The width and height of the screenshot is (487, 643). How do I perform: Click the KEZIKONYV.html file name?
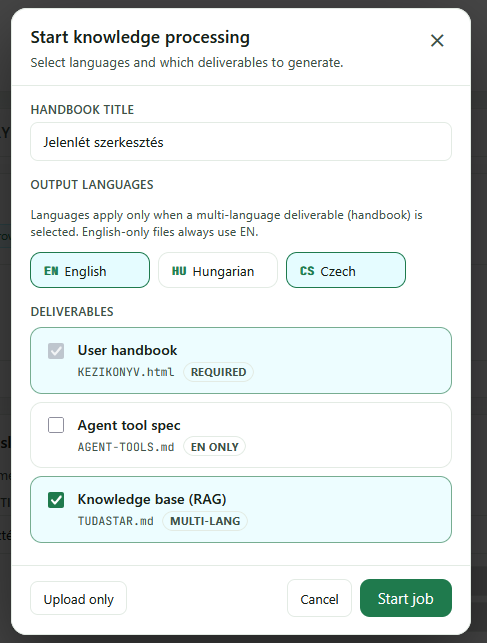pyautogui.click(x=126, y=372)
